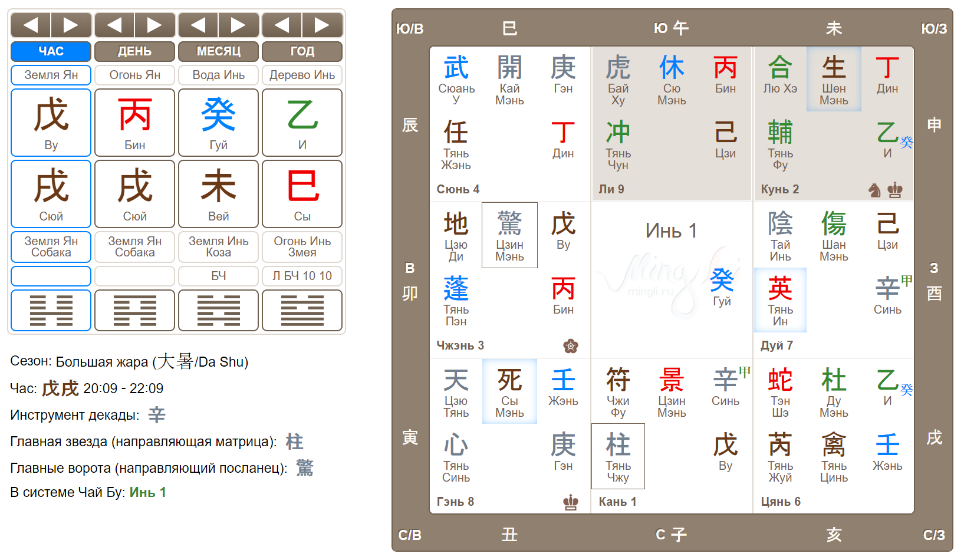
Task: Advance to the next year with right arrow
Action: point(322,25)
